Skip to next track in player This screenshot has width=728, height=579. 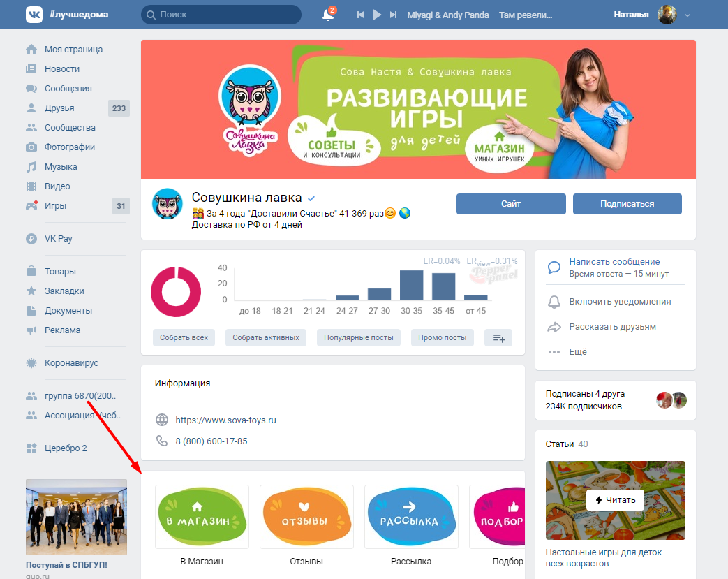pyautogui.click(x=393, y=15)
